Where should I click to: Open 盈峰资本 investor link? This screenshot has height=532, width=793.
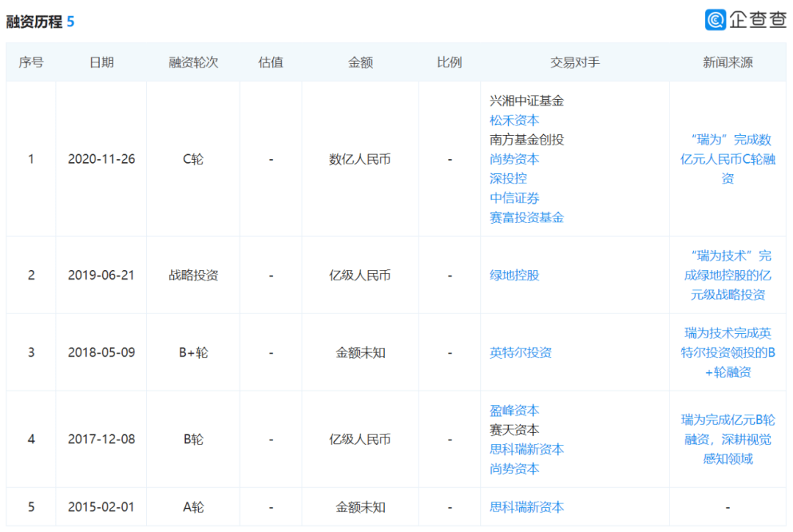click(x=514, y=410)
